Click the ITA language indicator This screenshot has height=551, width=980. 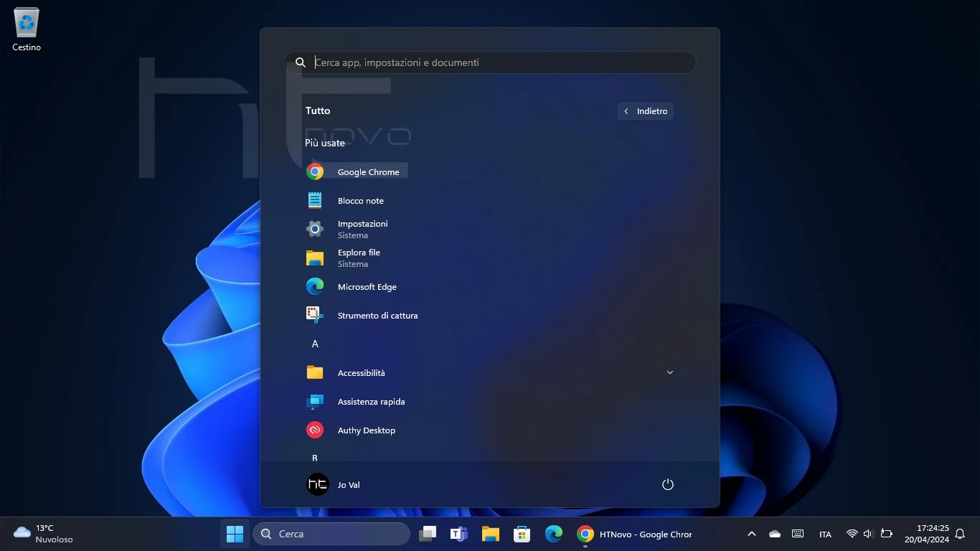(x=825, y=534)
